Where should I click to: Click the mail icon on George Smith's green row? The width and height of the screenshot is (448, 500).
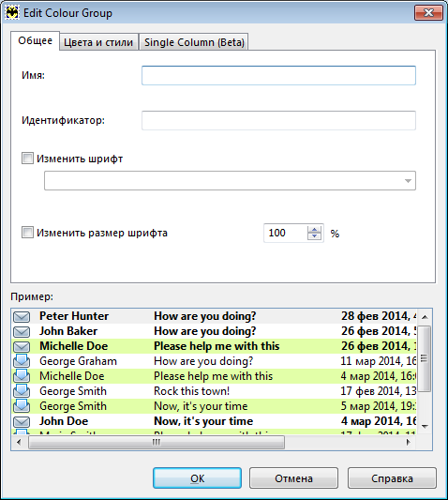pyautogui.click(x=22, y=406)
